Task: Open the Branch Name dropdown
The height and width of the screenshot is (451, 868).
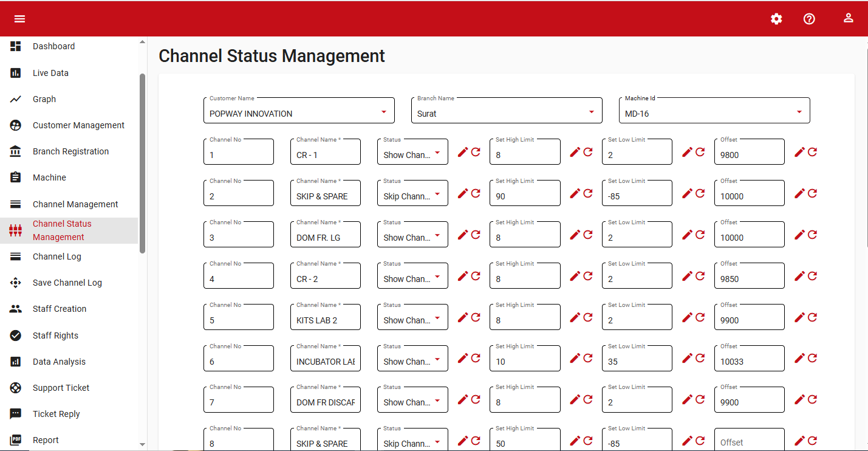Action: coord(591,112)
